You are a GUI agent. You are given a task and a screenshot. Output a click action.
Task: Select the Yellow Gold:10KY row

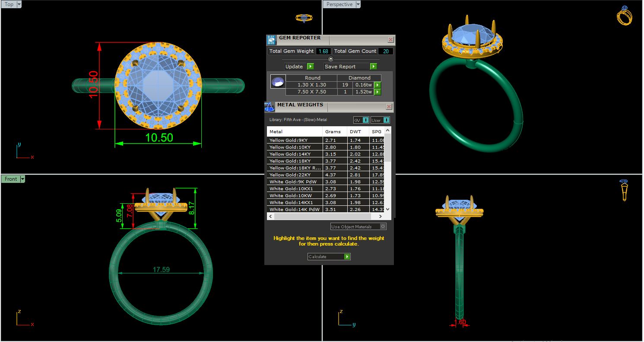pyautogui.click(x=326, y=147)
